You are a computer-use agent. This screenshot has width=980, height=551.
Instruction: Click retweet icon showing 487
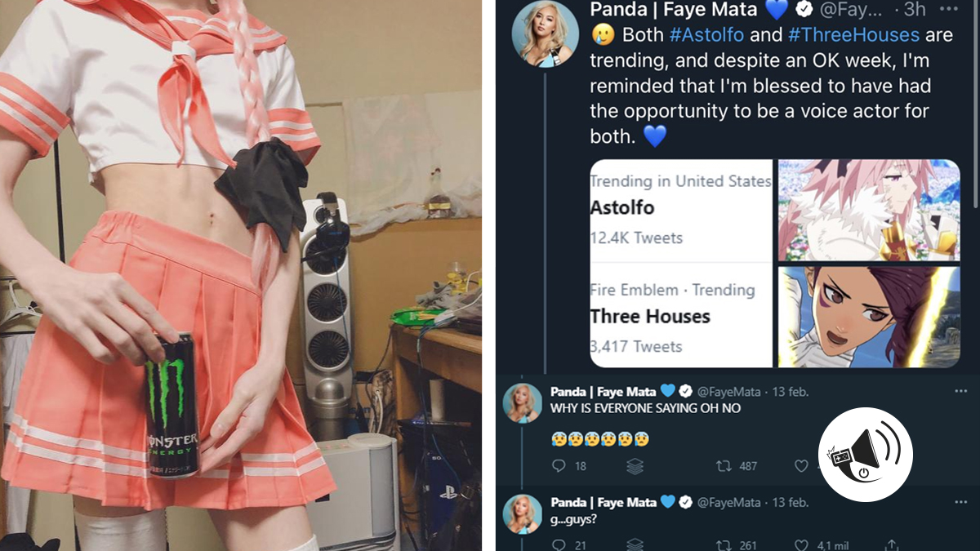[723, 466]
